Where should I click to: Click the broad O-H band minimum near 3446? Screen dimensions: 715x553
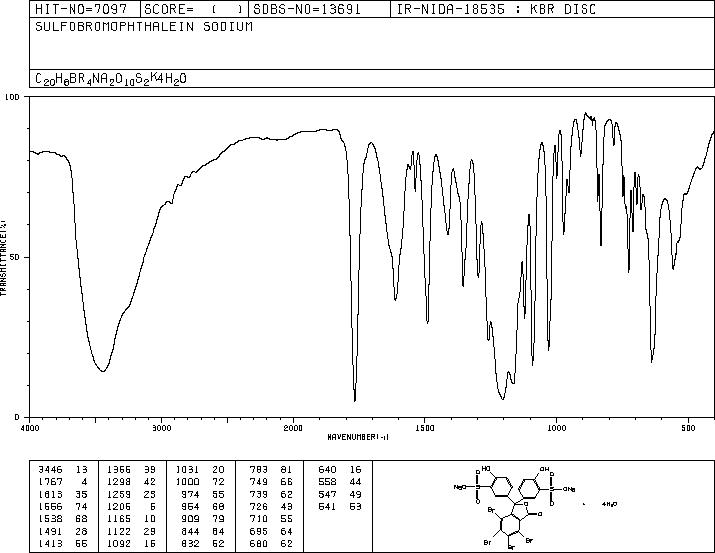(x=103, y=371)
